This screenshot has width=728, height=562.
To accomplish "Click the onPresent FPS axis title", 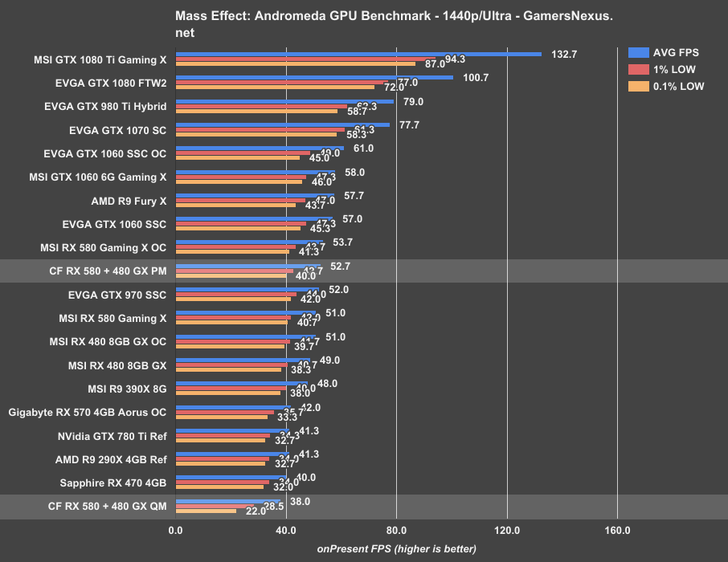I will (x=396, y=549).
